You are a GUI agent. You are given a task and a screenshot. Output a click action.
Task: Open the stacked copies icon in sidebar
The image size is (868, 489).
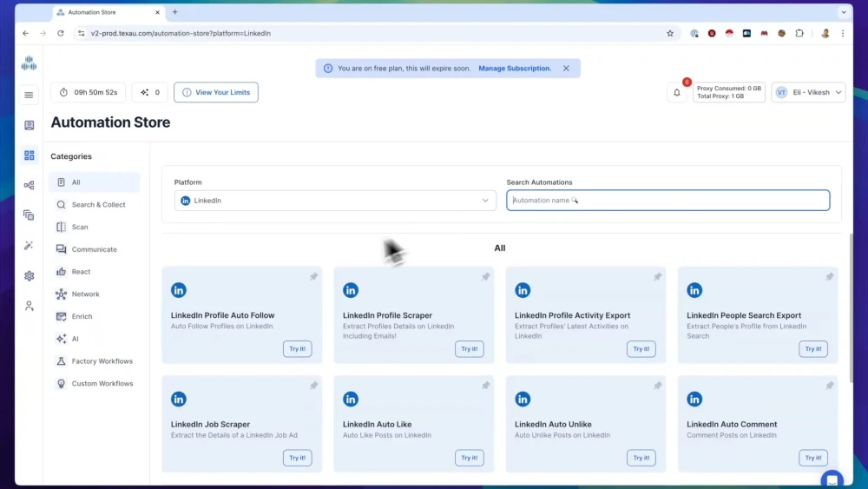pyautogui.click(x=29, y=215)
